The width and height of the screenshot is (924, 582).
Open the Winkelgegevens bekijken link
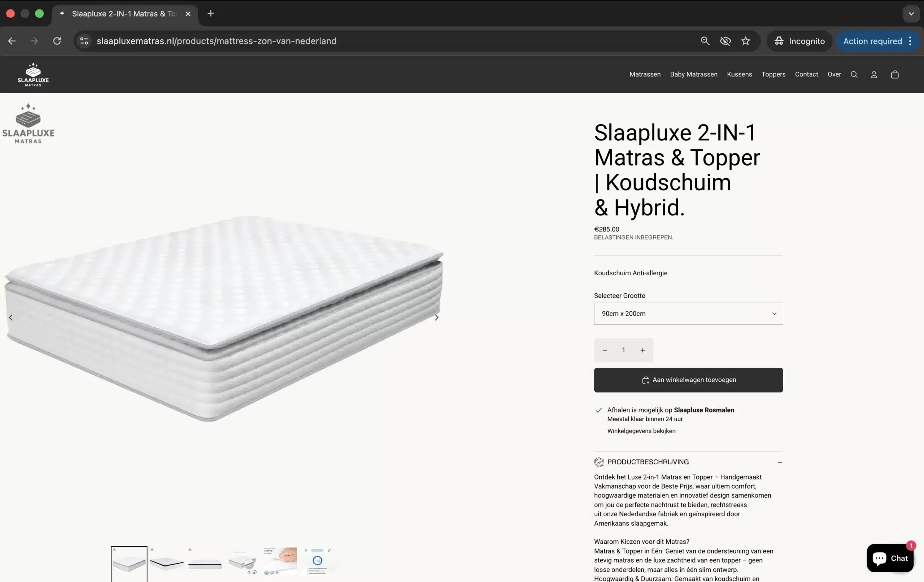[x=641, y=431]
